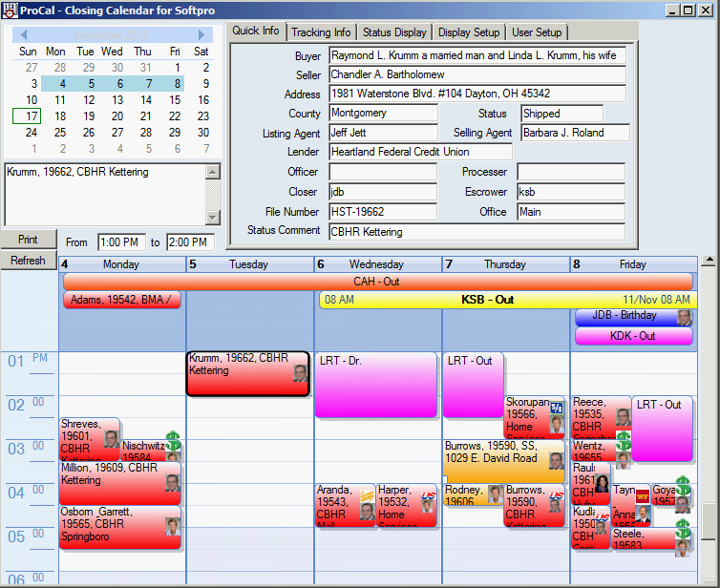Screen dimensions: 720x588
Task: Click agent photo on Shreves 19601 appointment
Action: click(x=111, y=439)
